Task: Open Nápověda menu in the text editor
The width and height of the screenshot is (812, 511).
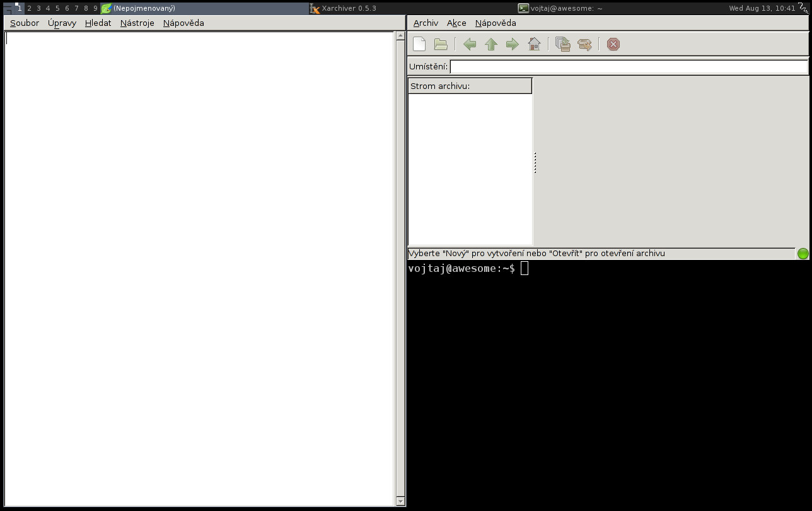Action: click(183, 23)
